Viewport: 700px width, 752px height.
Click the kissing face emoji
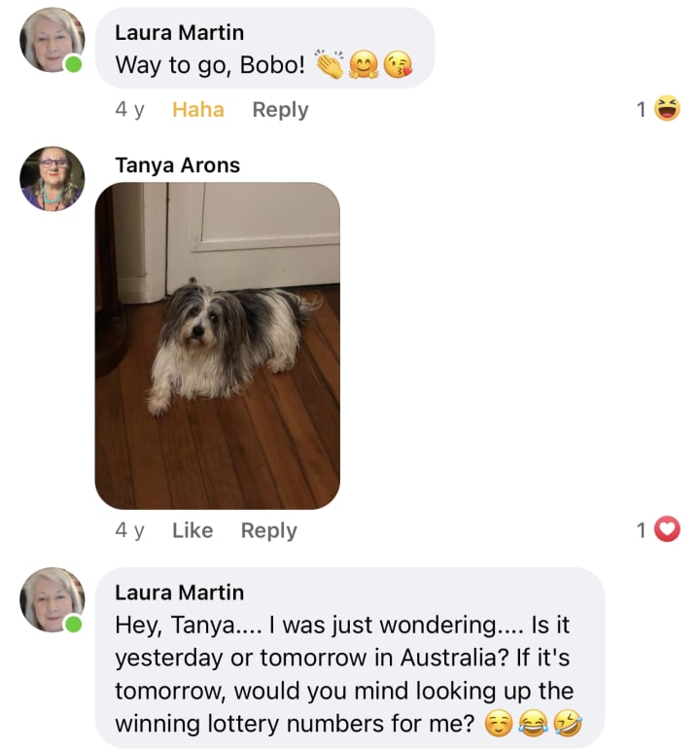pos(398,64)
